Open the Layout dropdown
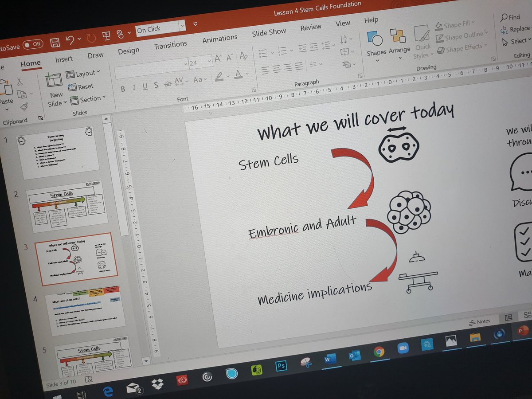This screenshot has height=399, width=532. [x=83, y=74]
